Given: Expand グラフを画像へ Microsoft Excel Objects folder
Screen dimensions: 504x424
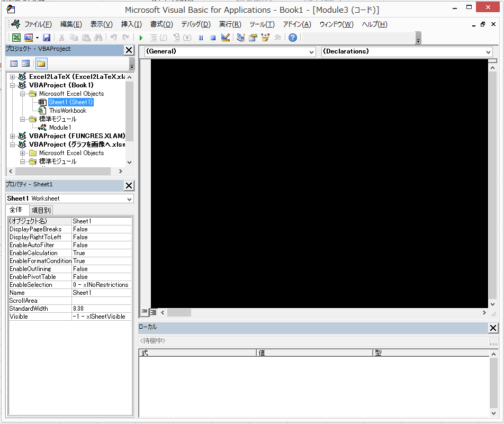Looking at the screenshot, I should coord(22,153).
